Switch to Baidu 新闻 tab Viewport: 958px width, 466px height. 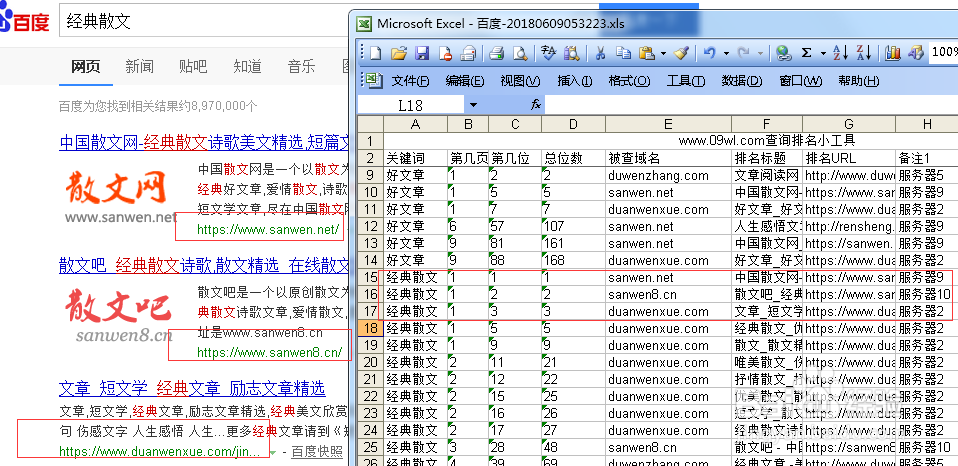coord(139,67)
